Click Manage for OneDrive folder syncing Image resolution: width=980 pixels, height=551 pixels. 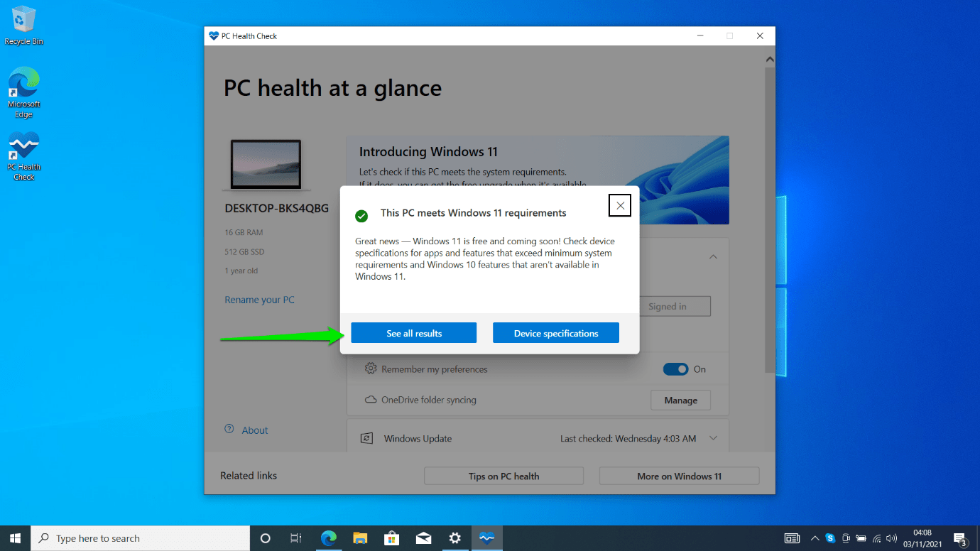(680, 400)
